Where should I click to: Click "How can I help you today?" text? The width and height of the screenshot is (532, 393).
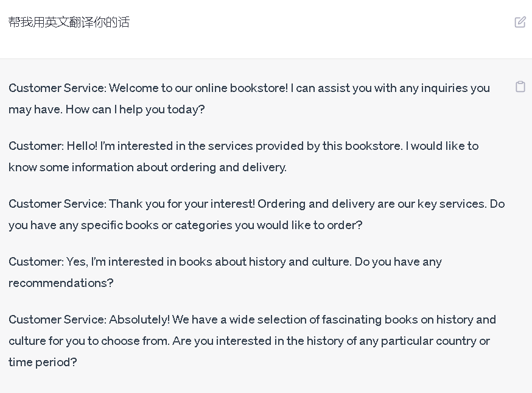click(x=135, y=110)
